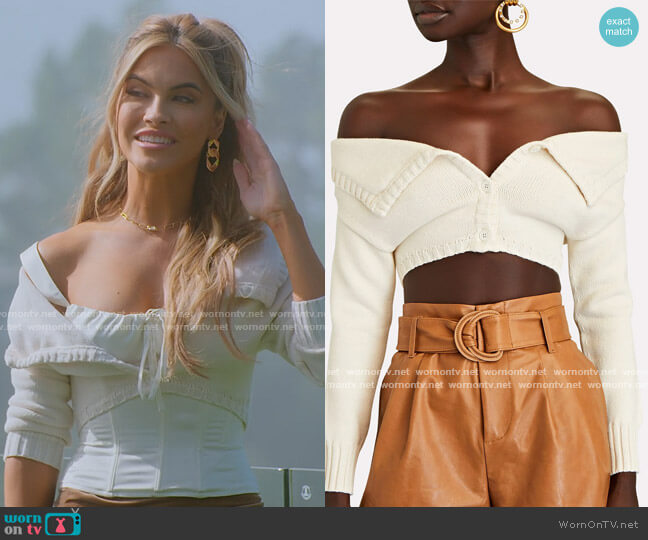Click the 'exact match' teal badge
This screenshot has width=648, height=540.
pyautogui.click(x=619, y=26)
